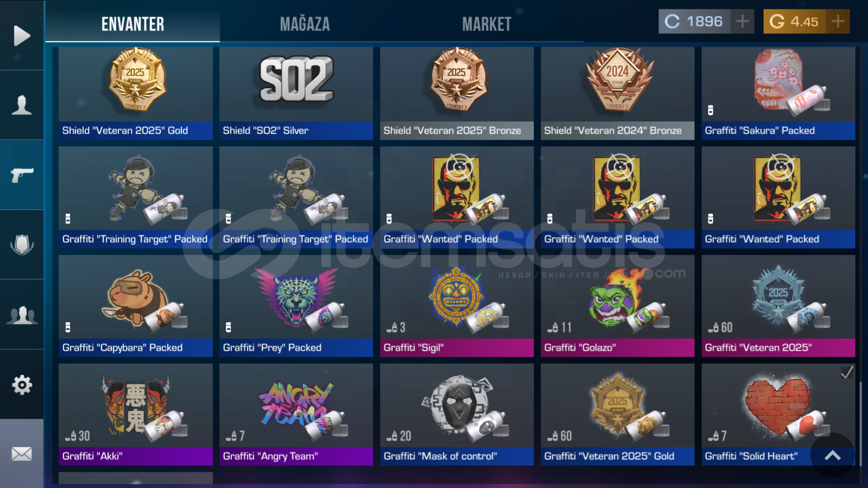The width and height of the screenshot is (868, 488).
Task: Select Graffiti "Akki" item
Action: [x=136, y=414]
